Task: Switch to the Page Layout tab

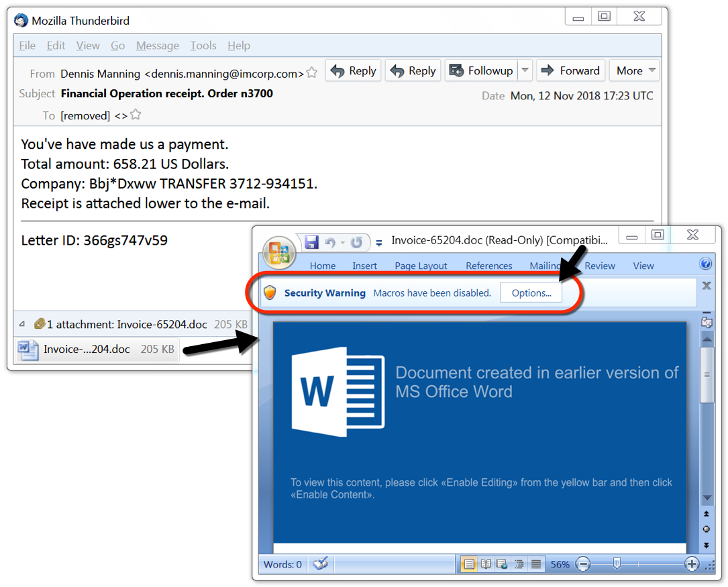Action: coord(421,266)
